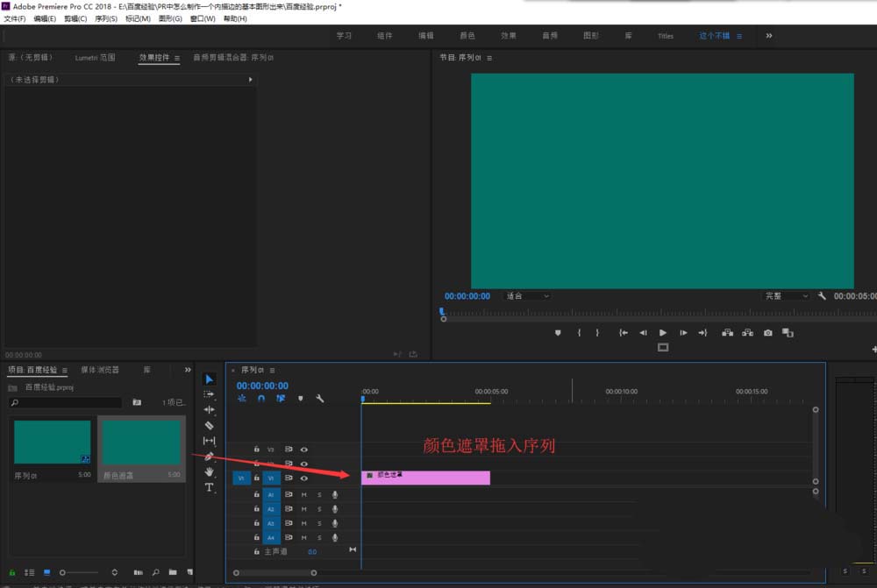Viewport: 877px width, 588px height.
Task: Click the project thumbnail zoom slider
Action: tap(63, 572)
